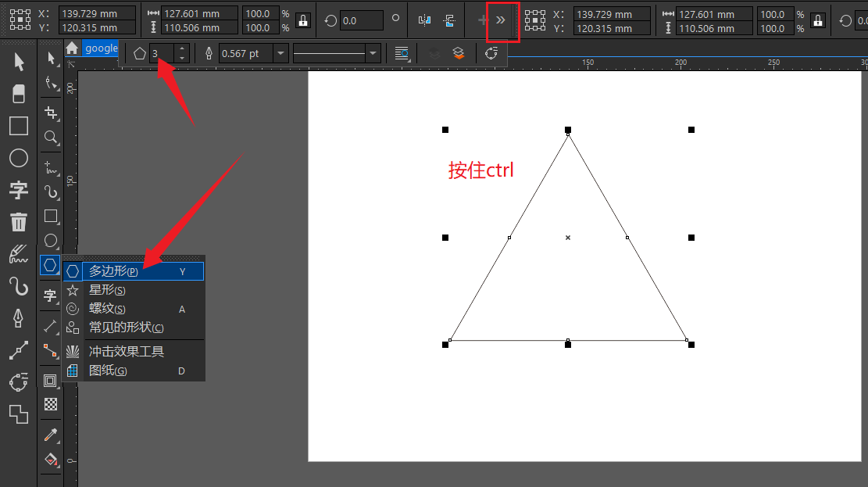Image resolution: width=868 pixels, height=487 pixels.
Task: Increase polygon sides with the up stepper arrow
Action: [x=182, y=48]
